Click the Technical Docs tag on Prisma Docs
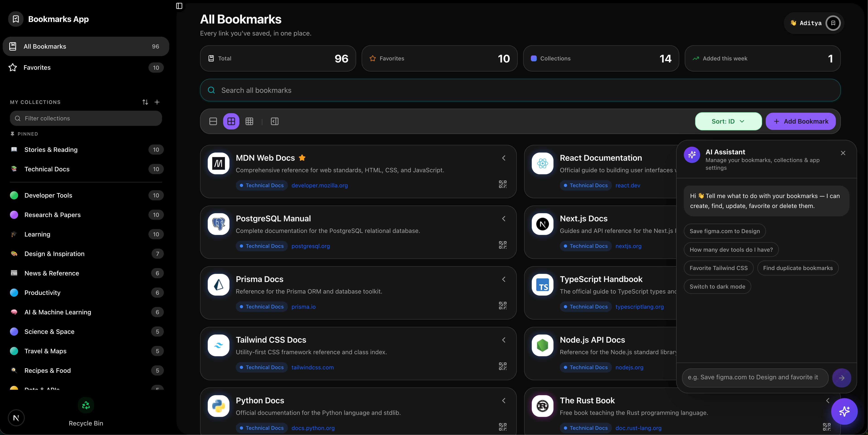Image resolution: width=868 pixels, height=435 pixels. click(262, 307)
